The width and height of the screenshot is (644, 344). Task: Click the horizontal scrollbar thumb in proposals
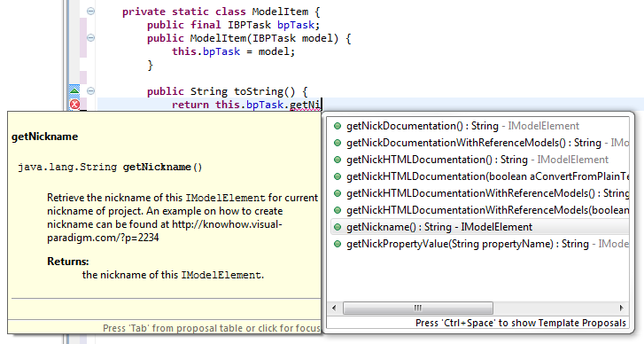(418, 308)
